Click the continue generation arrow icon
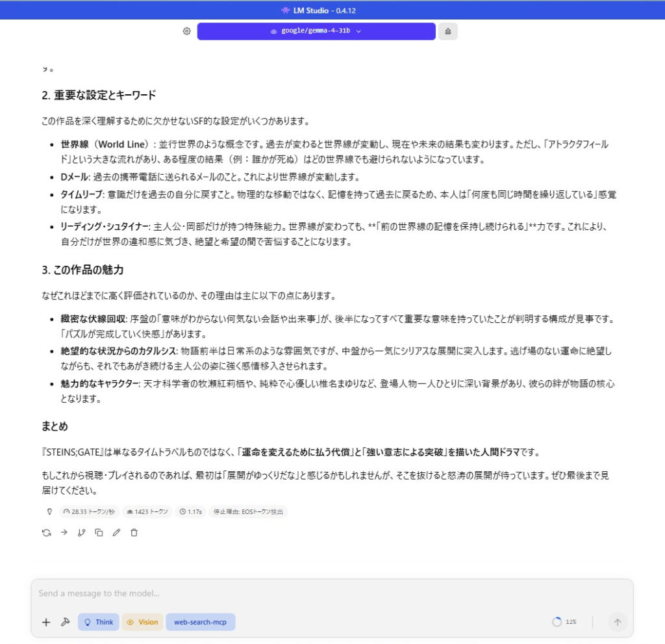Screen dimensions: 665x644 64,532
